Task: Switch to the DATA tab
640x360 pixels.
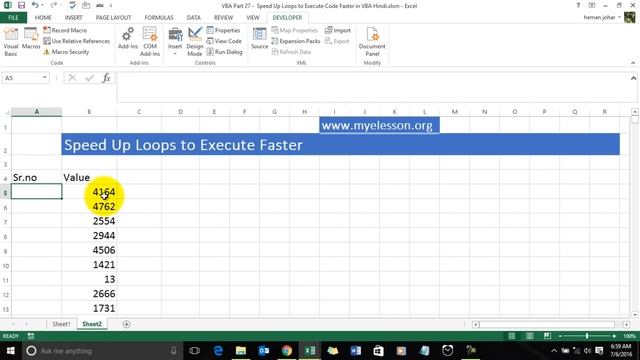Action: tap(193, 18)
